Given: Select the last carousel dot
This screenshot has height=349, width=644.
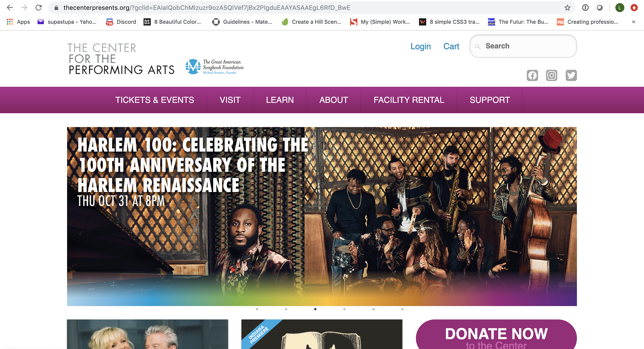Looking at the screenshot, I should tap(402, 309).
